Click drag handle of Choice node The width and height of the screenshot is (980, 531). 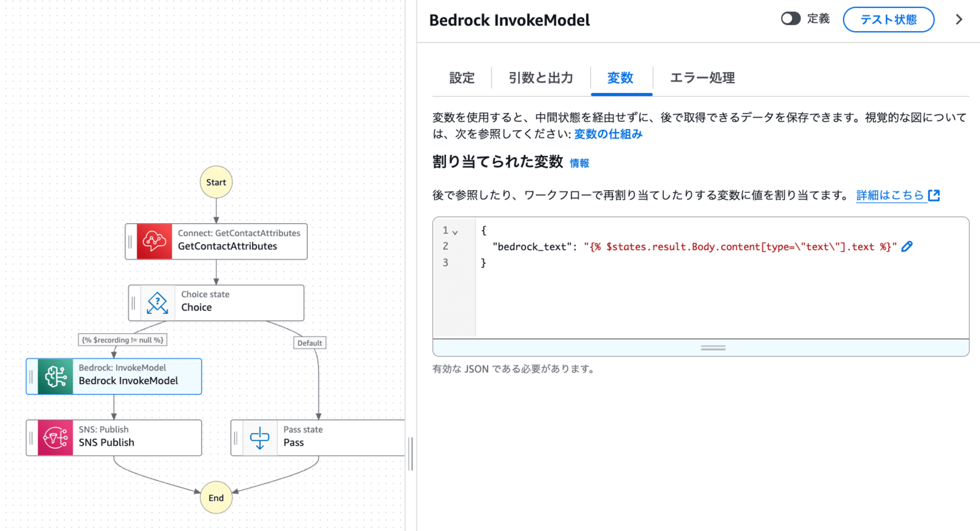[x=133, y=303]
